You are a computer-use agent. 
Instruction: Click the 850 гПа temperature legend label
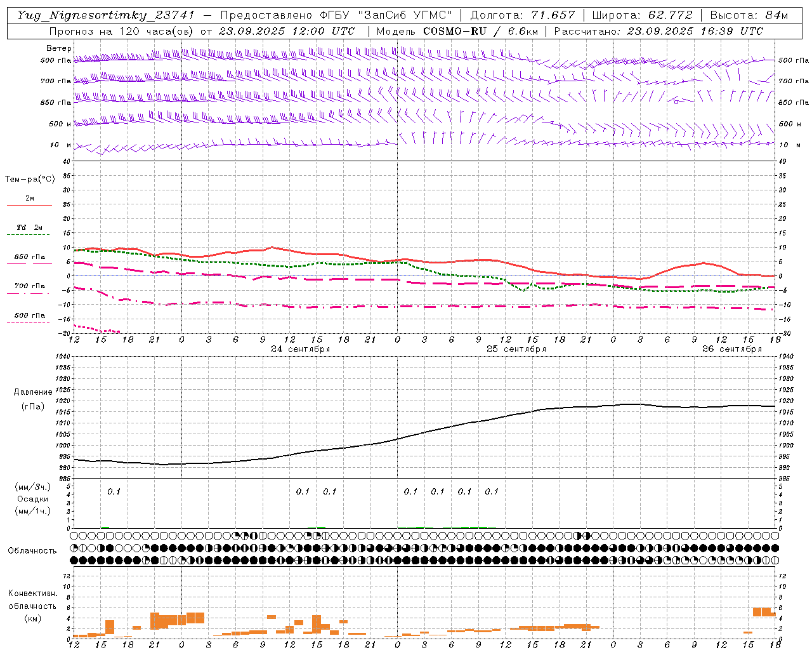click(30, 257)
